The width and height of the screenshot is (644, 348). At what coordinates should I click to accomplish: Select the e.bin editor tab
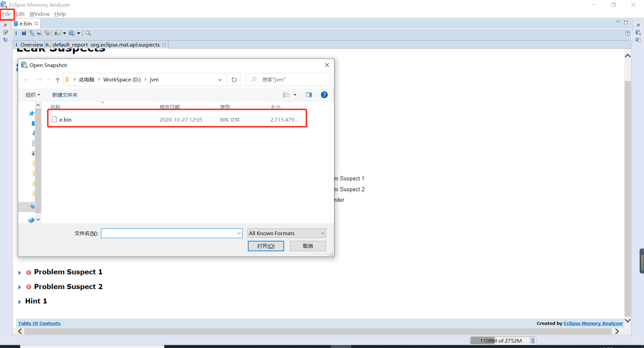[25, 23]
